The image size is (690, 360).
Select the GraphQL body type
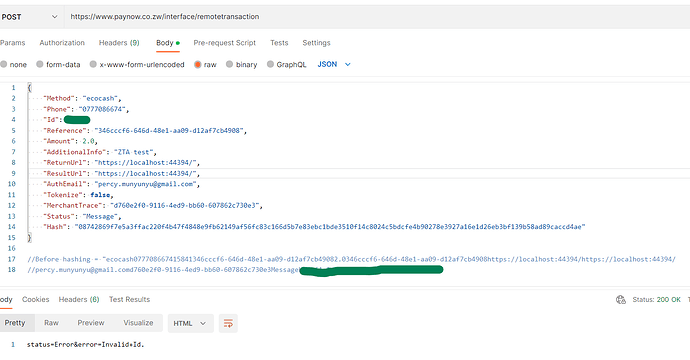[x=286, y=64]
